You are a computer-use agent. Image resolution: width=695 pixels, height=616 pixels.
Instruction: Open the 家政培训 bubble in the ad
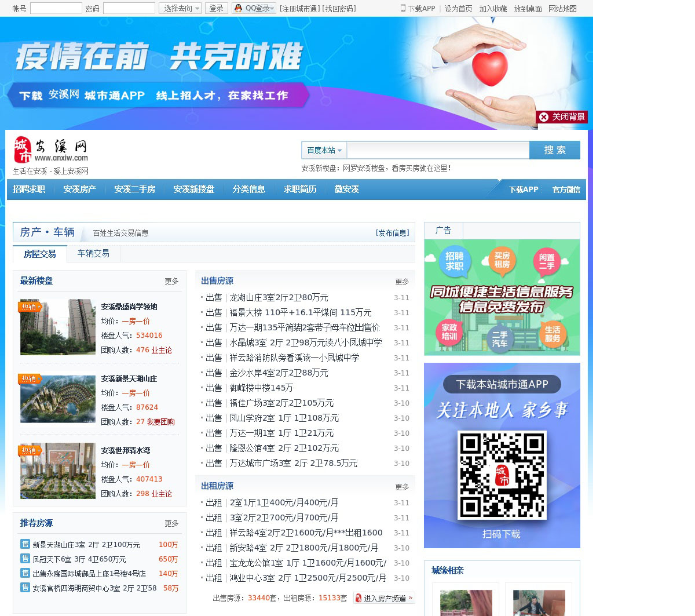tap(449, 332)
